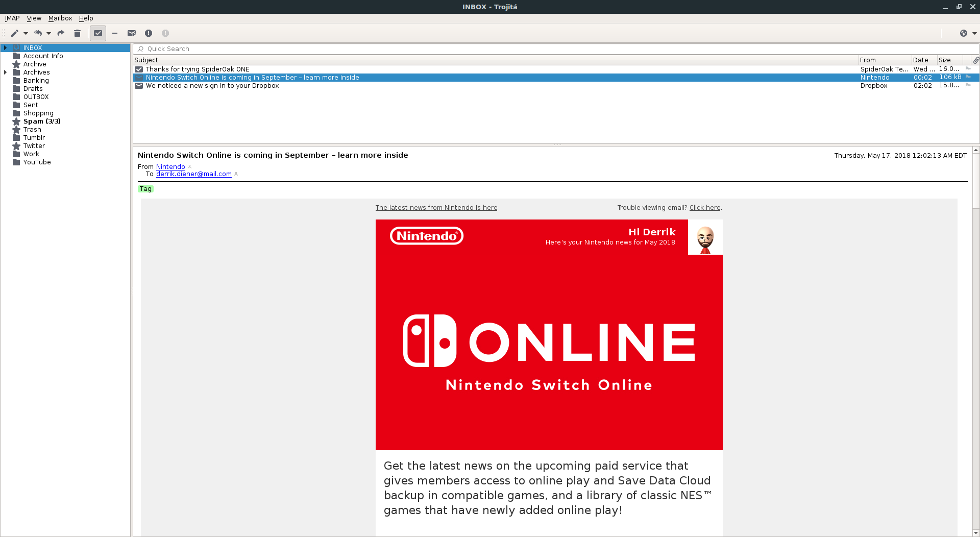980x537 pixels.
Task: Click the derrik.diener@mail.com address link
Action: (x=194, y=174)
